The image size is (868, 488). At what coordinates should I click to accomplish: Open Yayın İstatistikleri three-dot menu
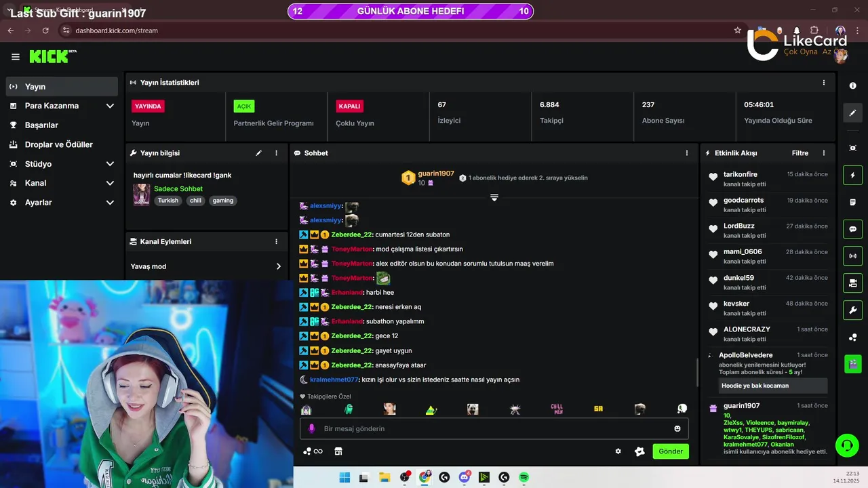824,83
